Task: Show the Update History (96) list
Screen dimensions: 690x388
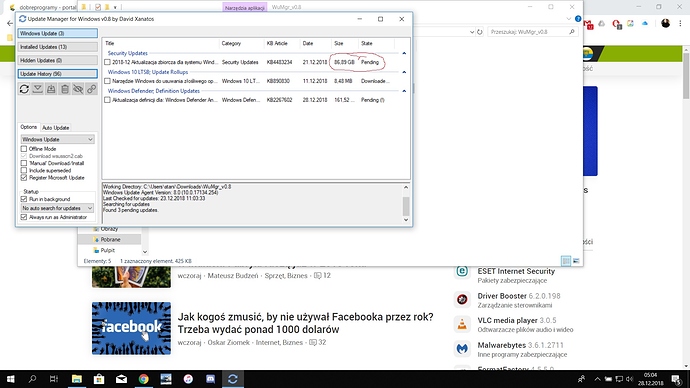Action: 58,74
